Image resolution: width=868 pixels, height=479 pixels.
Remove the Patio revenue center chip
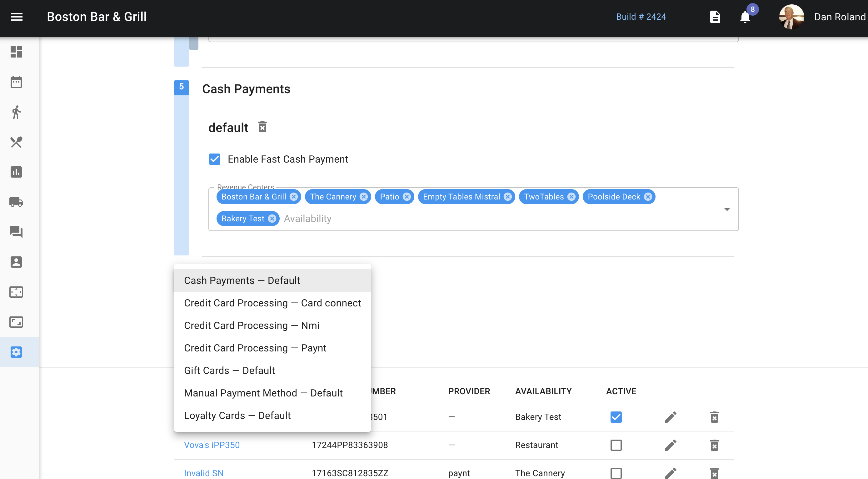(x=407, y=197)
